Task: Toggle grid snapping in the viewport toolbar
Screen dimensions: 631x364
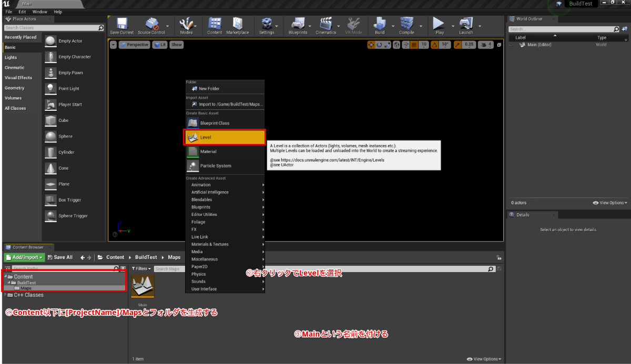Action: pyautogui.click(x=414, y=45)
